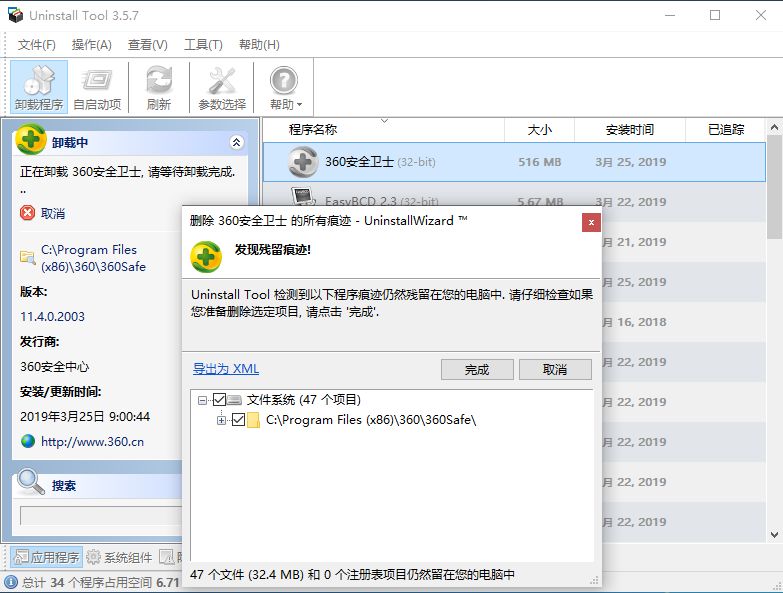
Task: Open the 帮助 help toolbar dropdown
Action: 285,87
